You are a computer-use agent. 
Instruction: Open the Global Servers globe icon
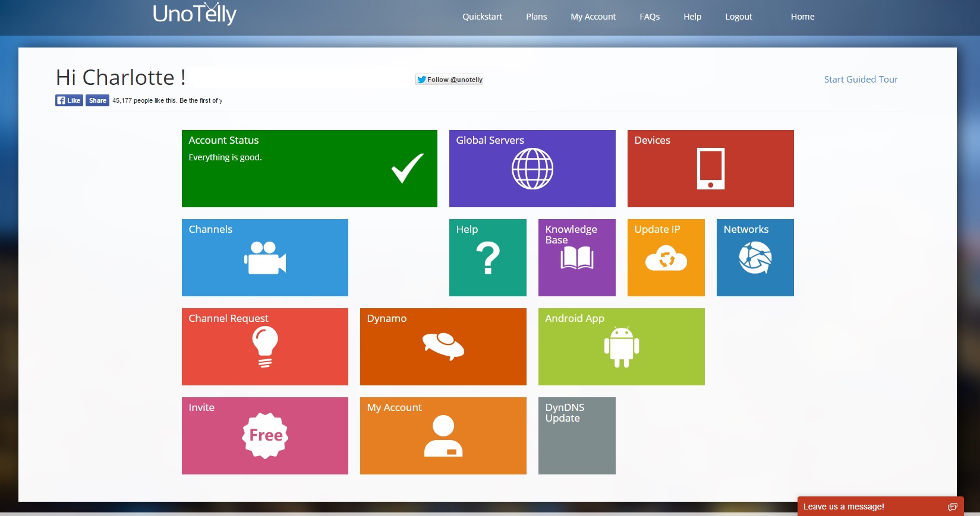[532, 169]
